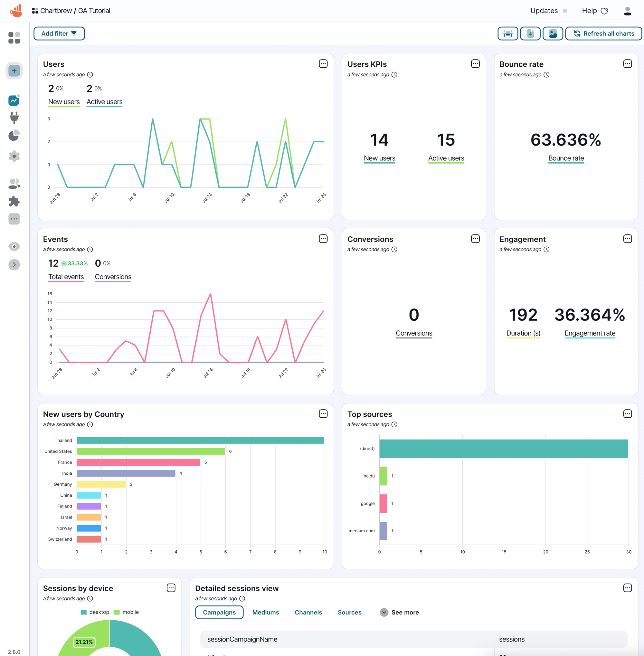Click the plus icon to create a new chart

point(14,71)
